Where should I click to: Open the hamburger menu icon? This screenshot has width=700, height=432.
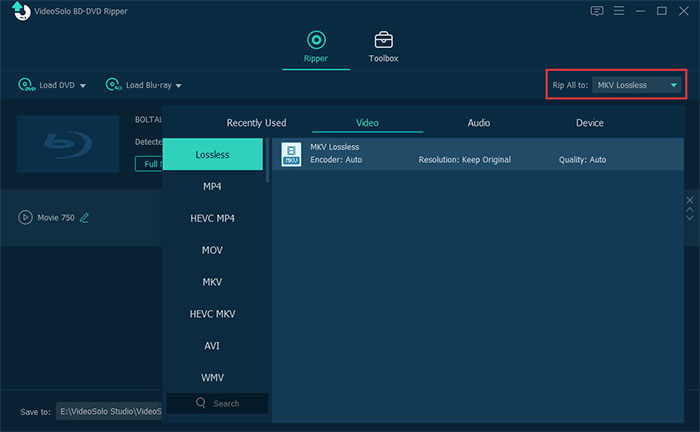click(619, 11)
